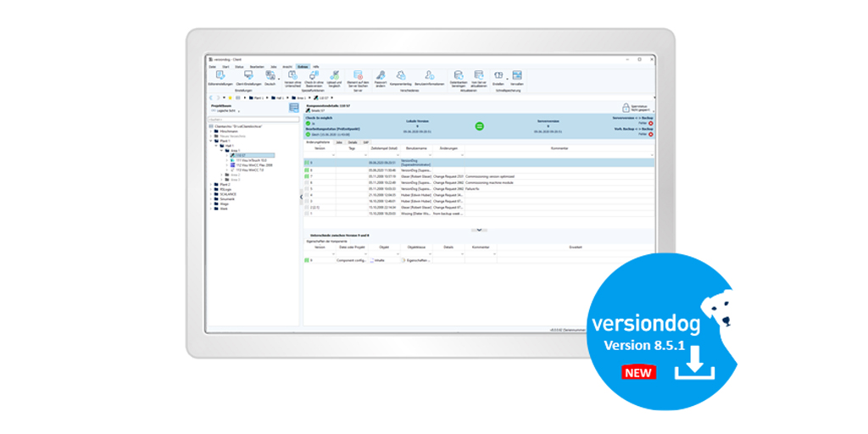Click 'Commissioning machine module' comment cell

pos(491,182)
